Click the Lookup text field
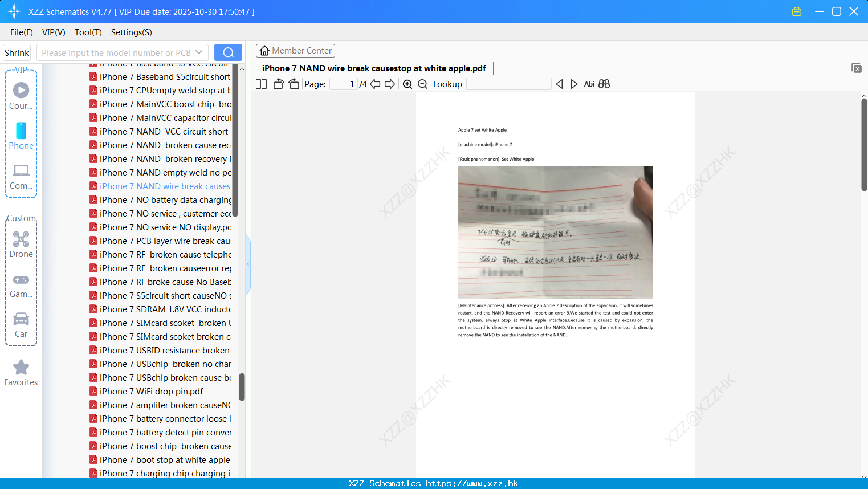The height and width of the screenshot is (489, 868). (x=509, y=84)
